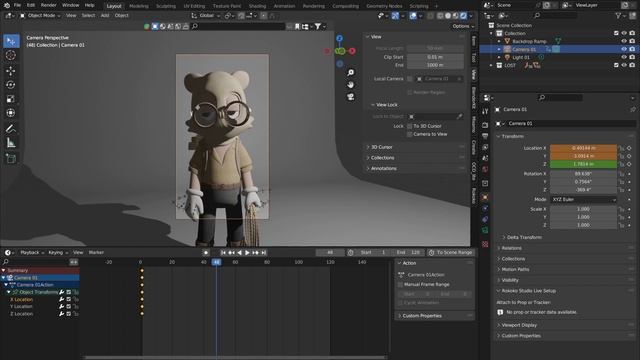Enable Manual Frame Range checkbox
640x360 pixels.
tap(400, 284)
